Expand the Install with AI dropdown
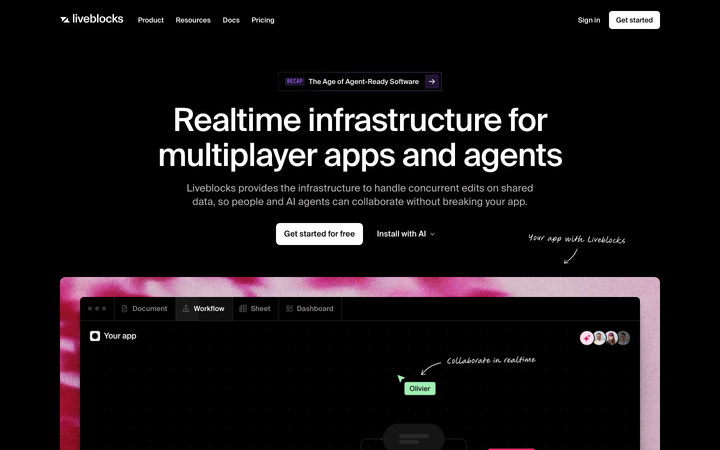Image resolution: width=720 pixels, height=450 pixels. point(405,234)
